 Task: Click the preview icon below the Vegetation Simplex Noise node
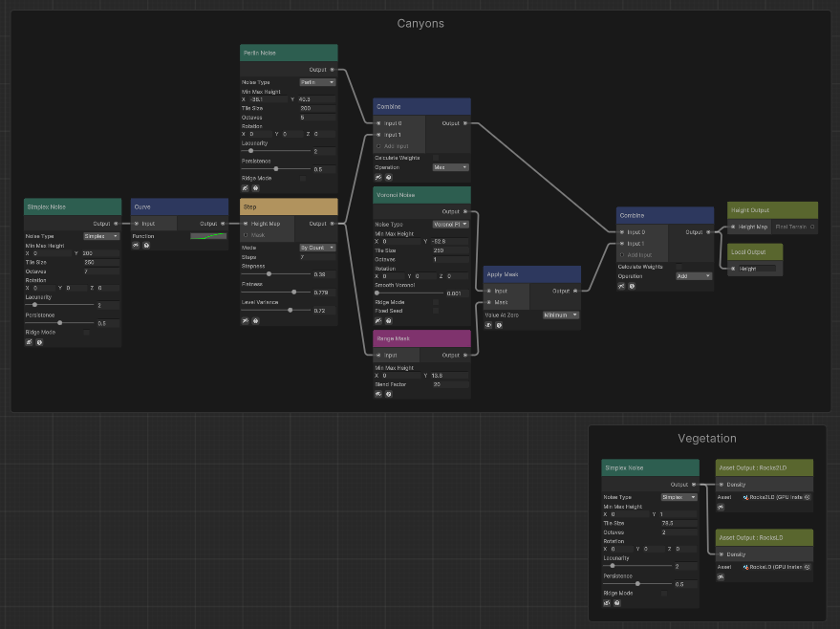607,602
